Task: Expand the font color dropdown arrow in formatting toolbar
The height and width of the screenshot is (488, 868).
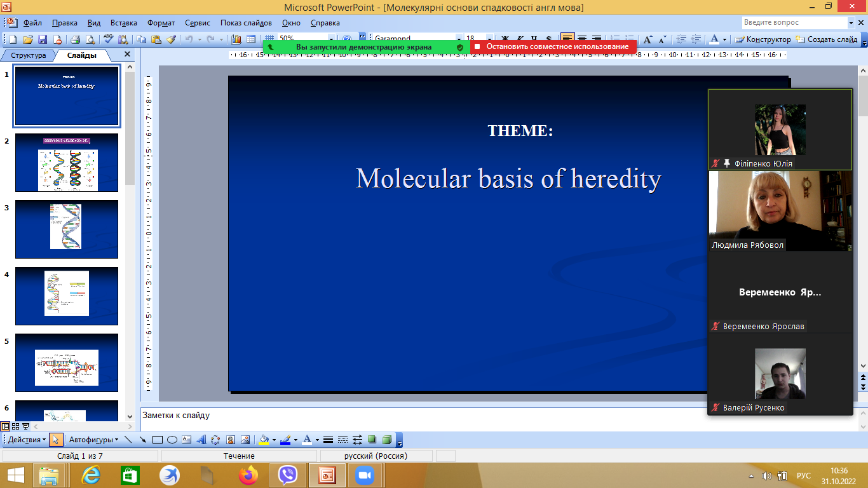Action: pyautogui.click(x=724, y=39)
